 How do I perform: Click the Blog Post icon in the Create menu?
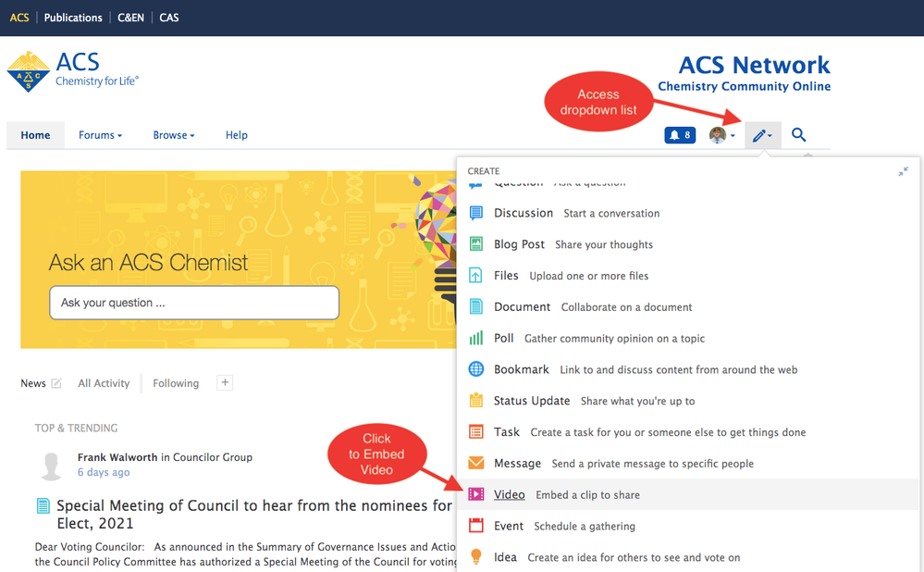(x=476, y=244)
